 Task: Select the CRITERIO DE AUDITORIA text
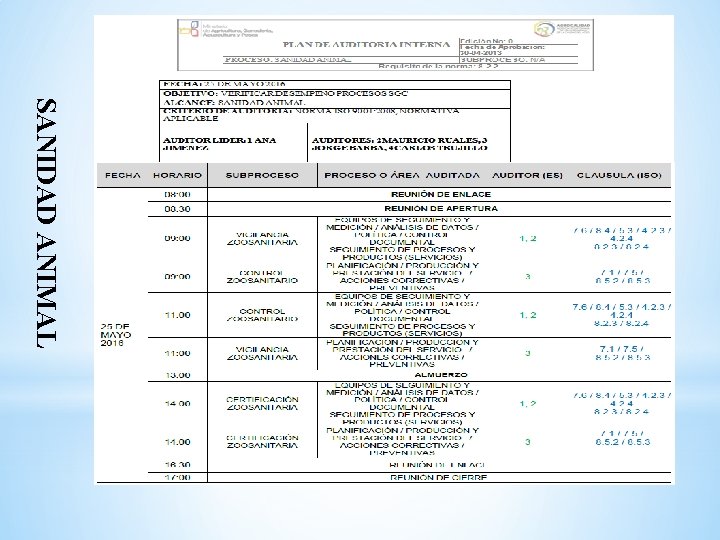pyautogui.click(x=311, y=114)
